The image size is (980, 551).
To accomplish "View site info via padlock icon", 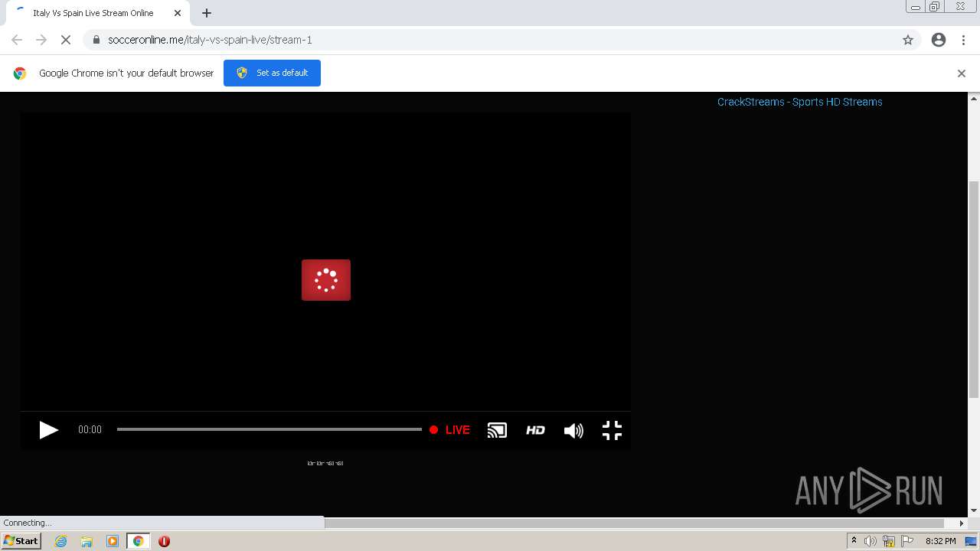I will pos(96,40).
